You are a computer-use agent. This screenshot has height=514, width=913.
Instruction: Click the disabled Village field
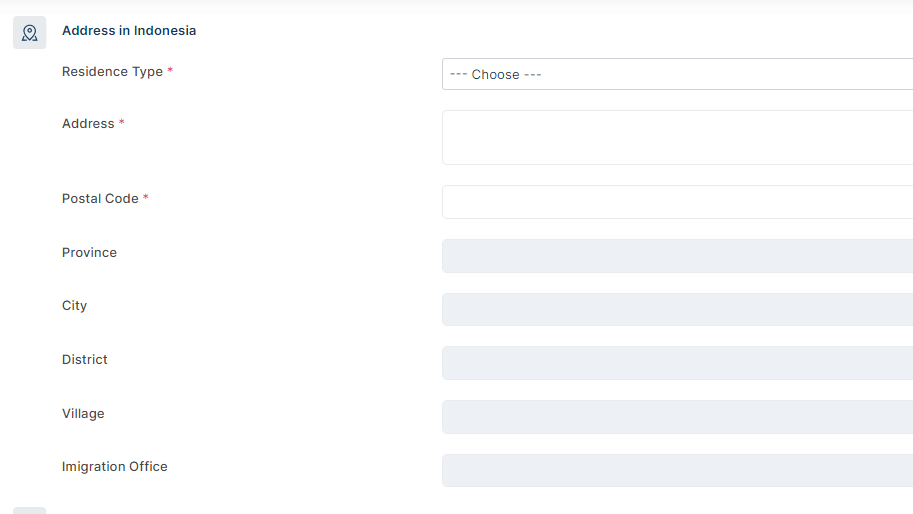(x=677, y=417)
